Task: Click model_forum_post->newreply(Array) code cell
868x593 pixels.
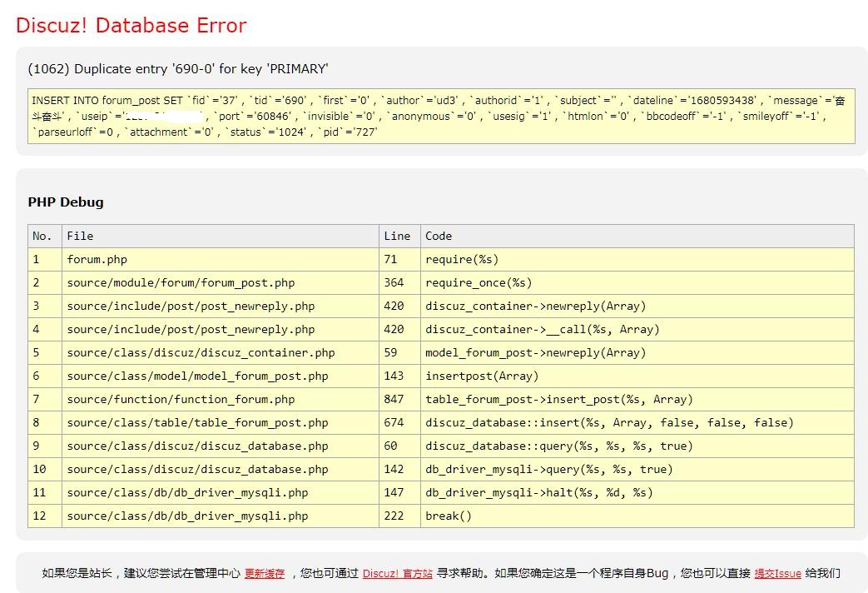Action: [637, 352]
